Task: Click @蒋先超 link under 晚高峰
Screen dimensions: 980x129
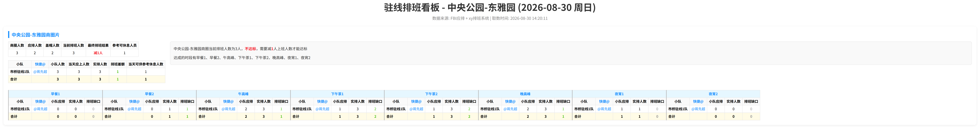Action: [510, 109]
